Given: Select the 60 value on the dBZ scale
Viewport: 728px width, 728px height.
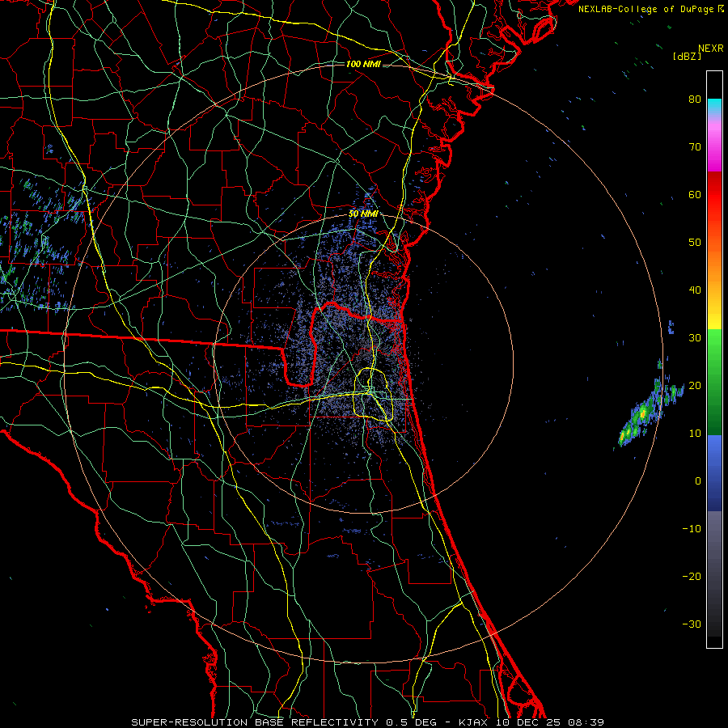Looking at the screenshot, I should click(695, 194).
